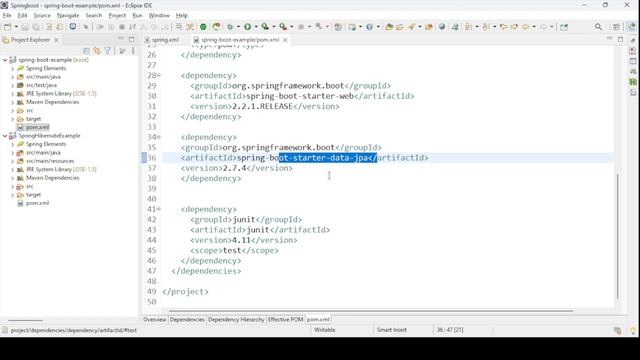Click the Run External Tools icon
640x360 pixels.
[283, 27]
